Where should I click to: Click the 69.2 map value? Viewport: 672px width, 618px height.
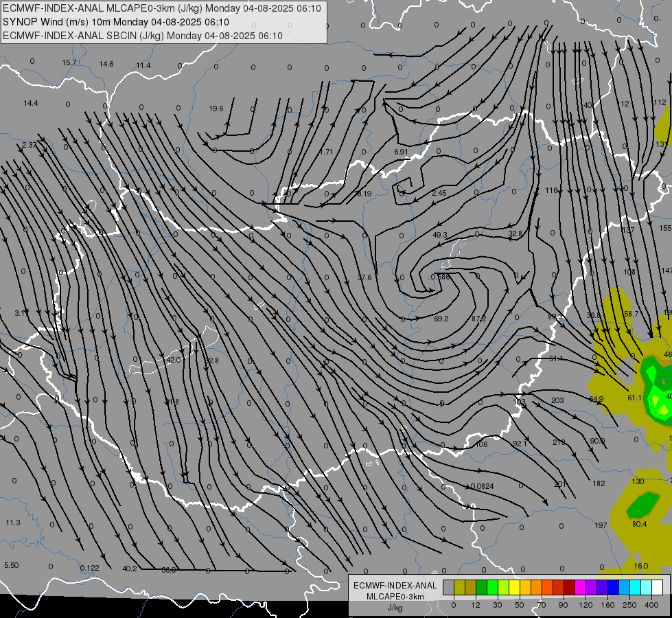(x=441, y=319)
